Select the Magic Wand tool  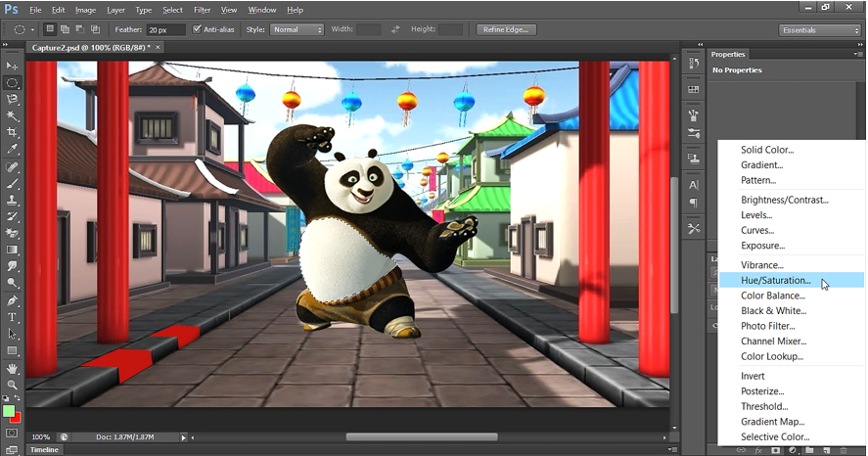point(12,116)
